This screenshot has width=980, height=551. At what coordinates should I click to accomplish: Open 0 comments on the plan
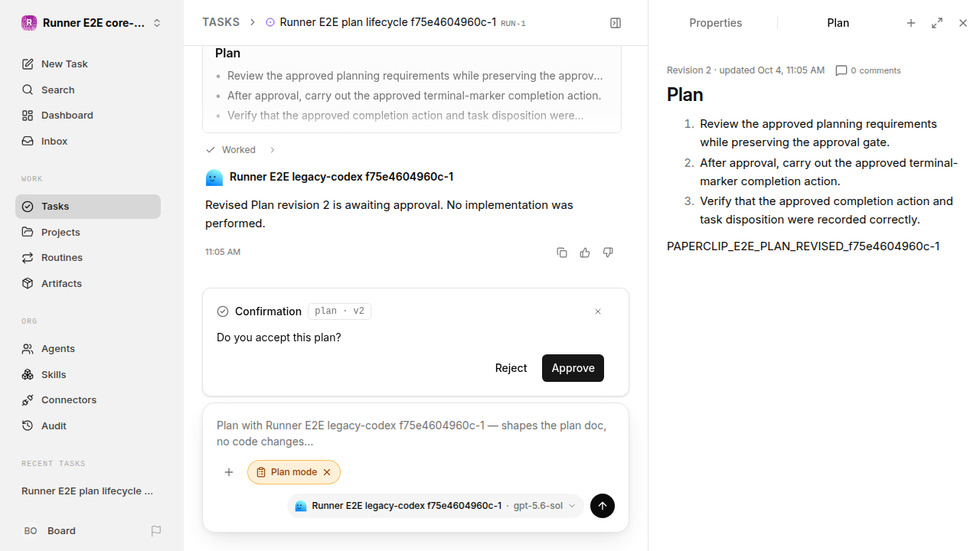point(868,70)
